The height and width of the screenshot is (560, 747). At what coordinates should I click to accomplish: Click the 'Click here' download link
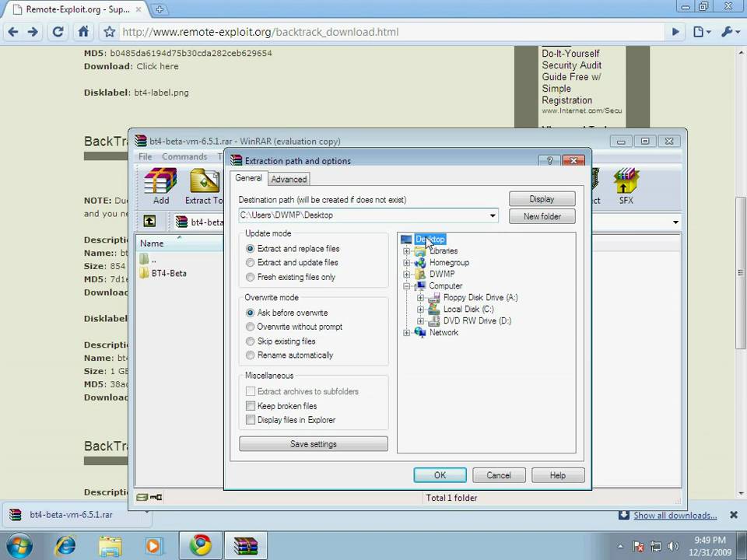pos(158,66)
